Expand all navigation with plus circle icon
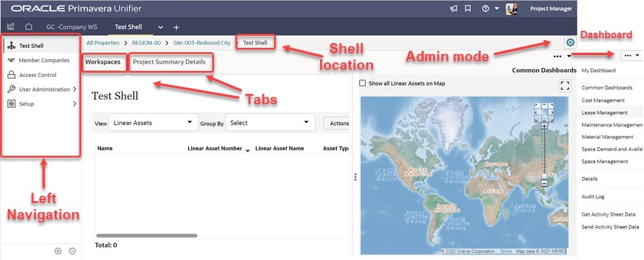The width and height of the screenshot is (644, 260). 58,251
